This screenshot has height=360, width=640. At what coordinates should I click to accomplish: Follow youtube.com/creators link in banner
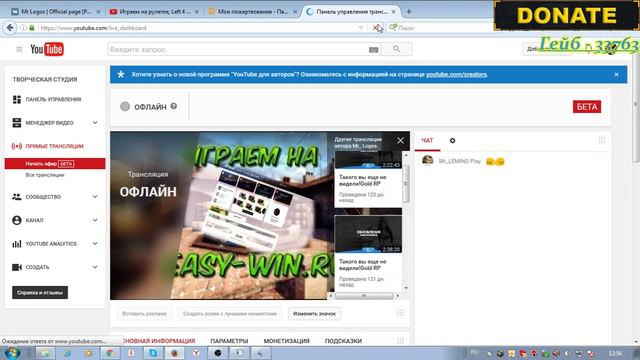pos(456,74)
